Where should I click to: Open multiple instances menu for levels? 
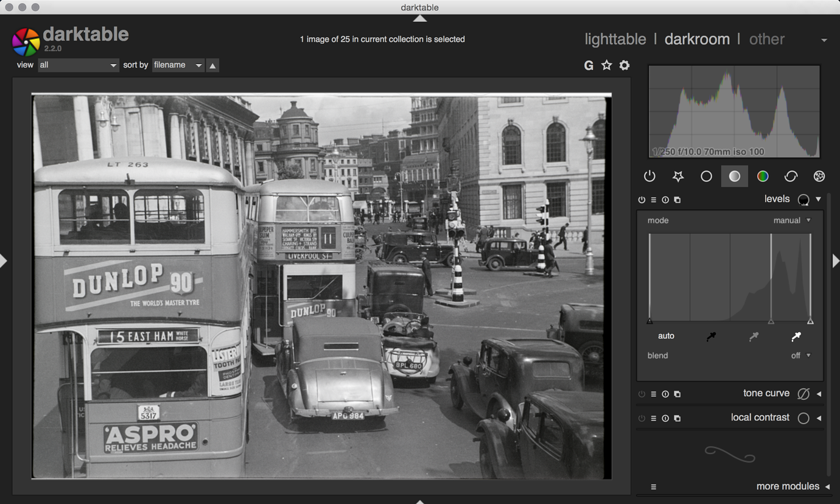point(677,200)
